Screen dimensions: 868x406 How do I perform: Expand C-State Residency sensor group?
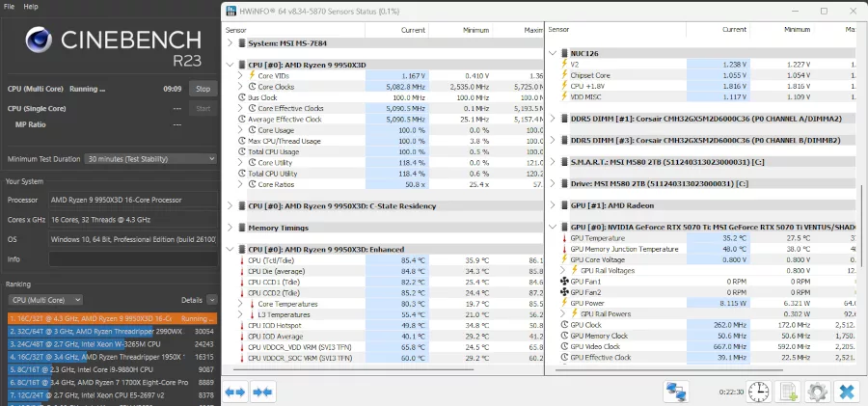pos(231,206)
